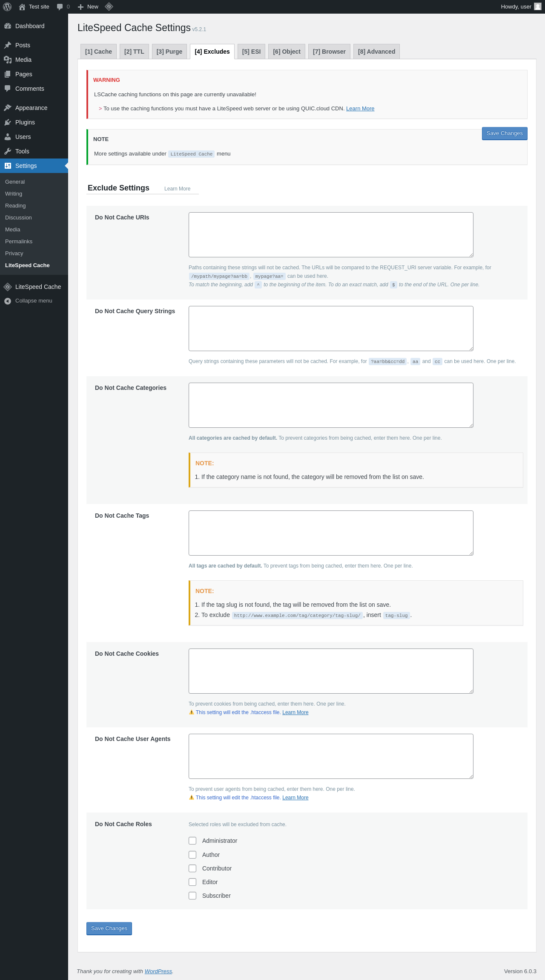Viewport: 545px width, 980px height.
Task: Enable the Editor role exclusion
Action: pyautogui.click(x=192, y=882)
